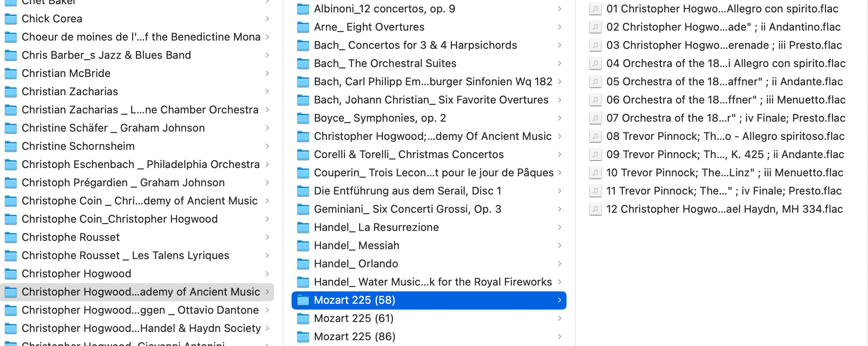Open Corelli & Torelli_ Christmas Concertos
The image size is (868, 346).
point(429,154)
